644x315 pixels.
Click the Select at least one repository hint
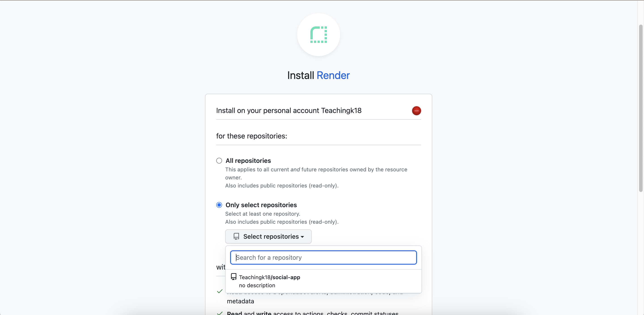263,214
